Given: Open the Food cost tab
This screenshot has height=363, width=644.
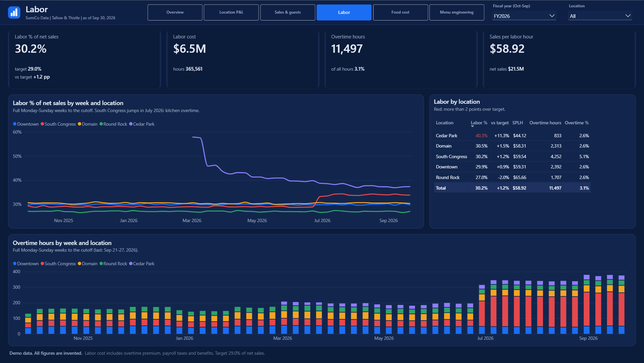Looking at the screenshot, I should click(x=400, y=12).
